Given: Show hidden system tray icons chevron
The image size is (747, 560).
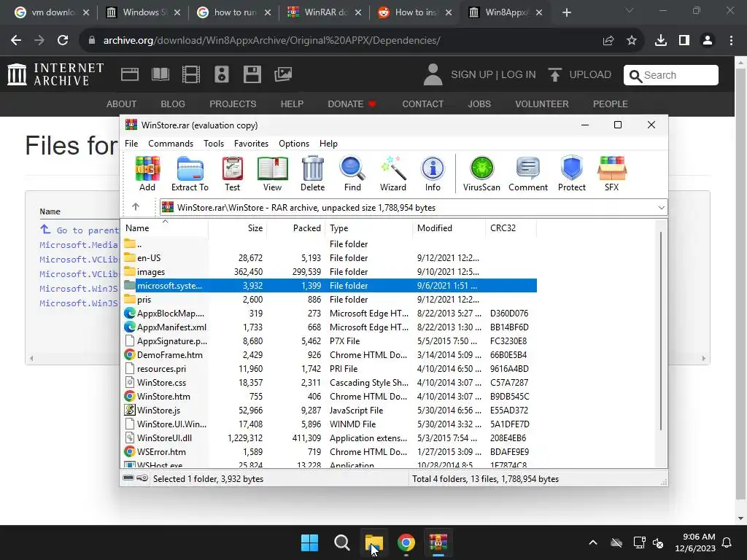Looking at the screenshot, I should tap(593, 542).
